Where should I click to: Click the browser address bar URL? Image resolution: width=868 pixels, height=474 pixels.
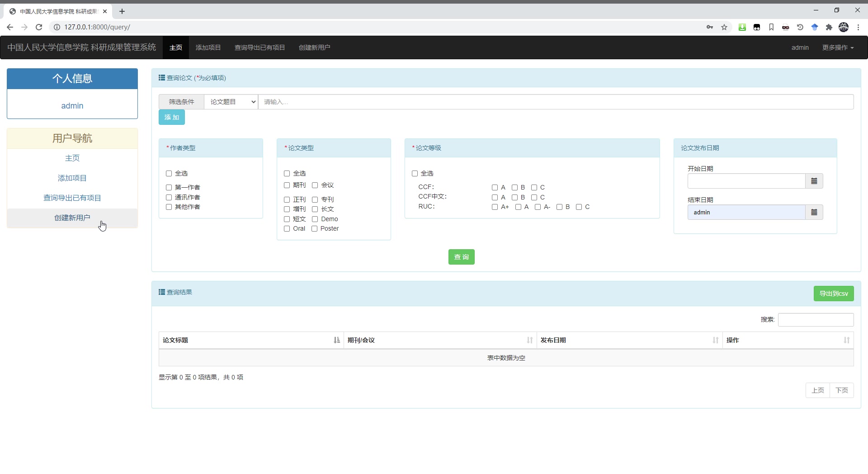tap(97, 27)
